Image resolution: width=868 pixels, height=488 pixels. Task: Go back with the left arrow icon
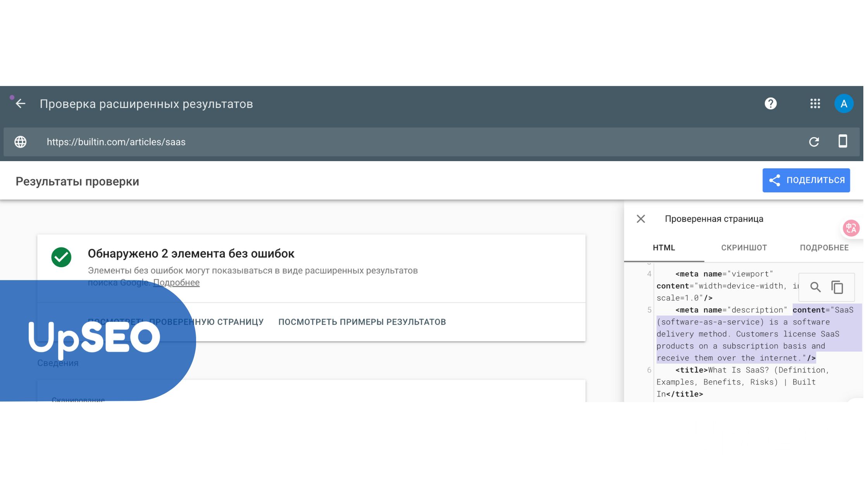[21, 104]
